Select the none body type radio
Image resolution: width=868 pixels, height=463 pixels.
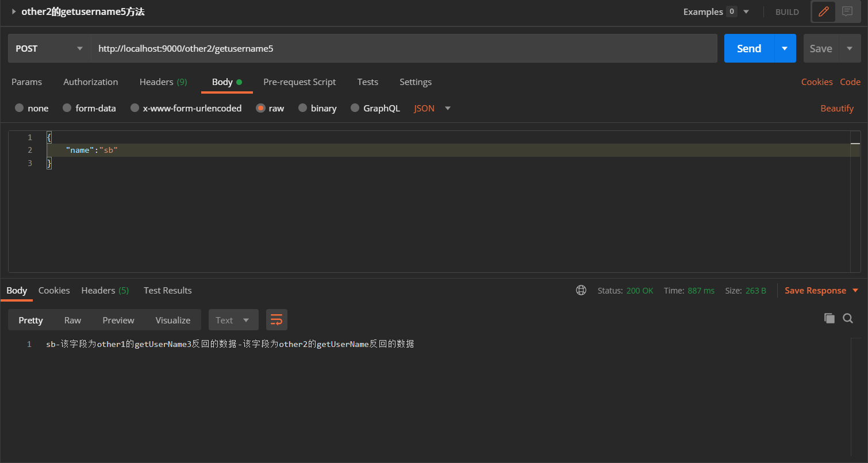(x=20, y=108)
